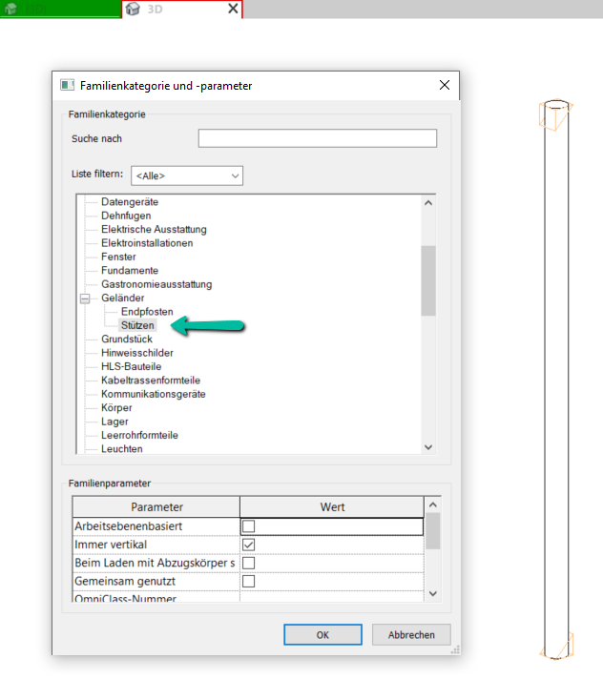Open the Liste filtern dropdown
Viewport: 603px width, 700px height.
(186, 175)
